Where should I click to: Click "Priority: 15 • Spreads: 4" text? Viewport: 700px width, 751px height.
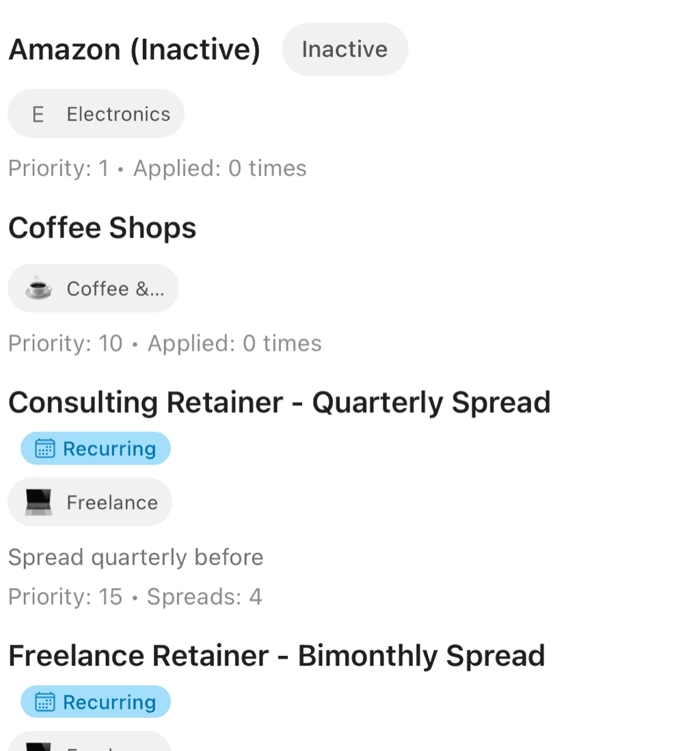pos(135,597)
